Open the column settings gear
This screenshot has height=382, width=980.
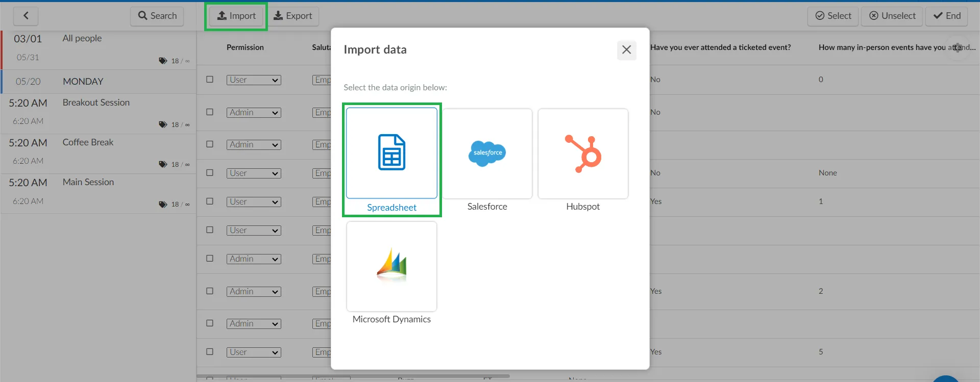(x=958, y=47)
